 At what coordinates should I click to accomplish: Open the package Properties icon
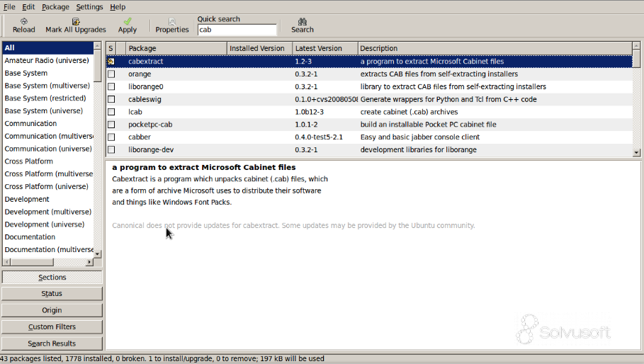point(172,22)
